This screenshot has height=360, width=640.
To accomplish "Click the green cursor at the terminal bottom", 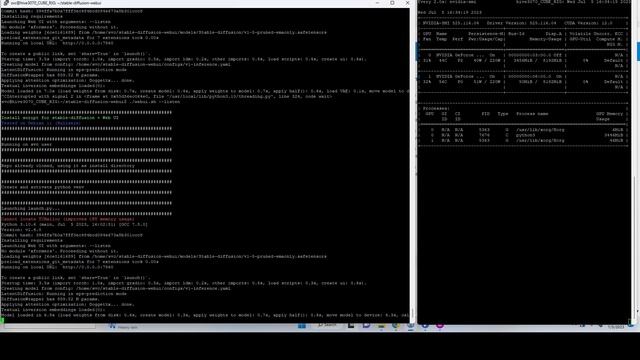I will (2, 320).
